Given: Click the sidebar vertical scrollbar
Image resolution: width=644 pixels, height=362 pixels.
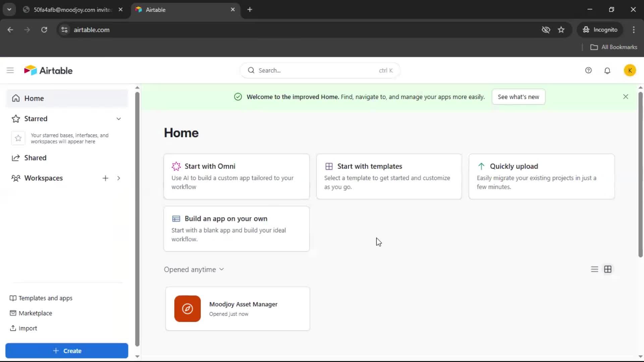Looking at the screenshot, I should [137, 220].
